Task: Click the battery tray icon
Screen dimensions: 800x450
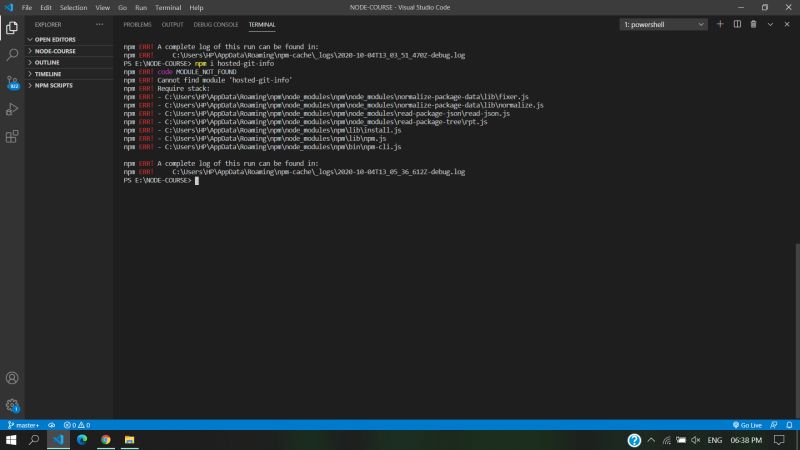Action: [x=681, y=440]
